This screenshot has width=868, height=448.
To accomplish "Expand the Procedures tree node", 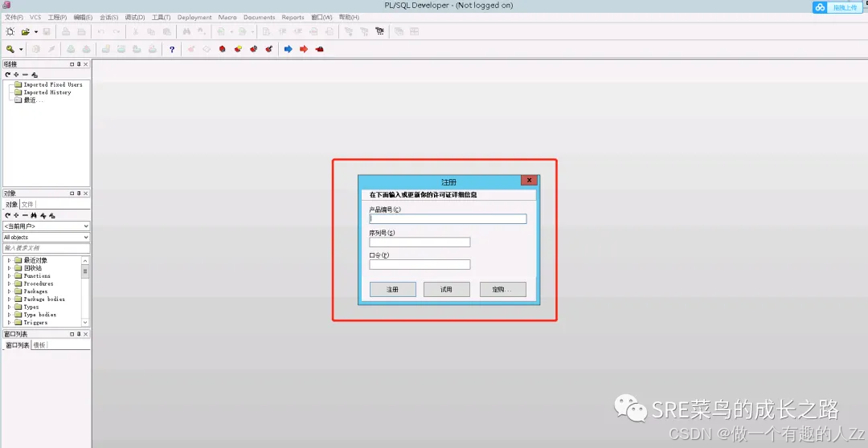I will [9, 283].
